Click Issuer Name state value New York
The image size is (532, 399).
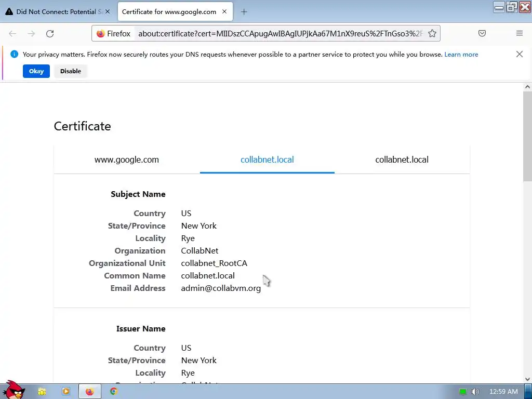[199, 361]
